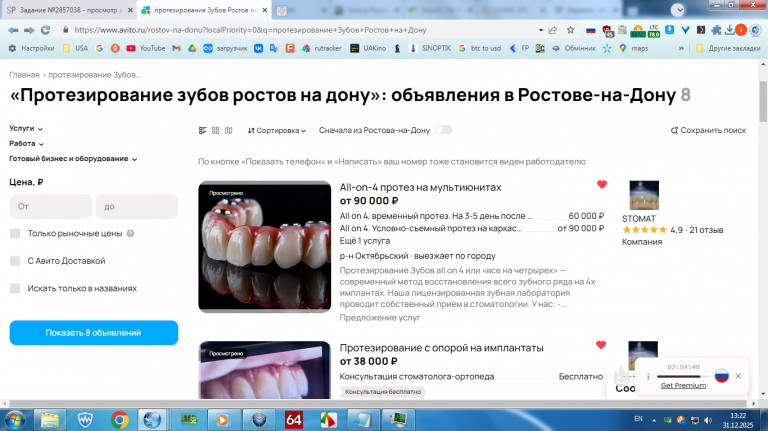Screen dimensions: 768x431
Task: Open help icon next to market prices
Action: [x=130, y=234]
